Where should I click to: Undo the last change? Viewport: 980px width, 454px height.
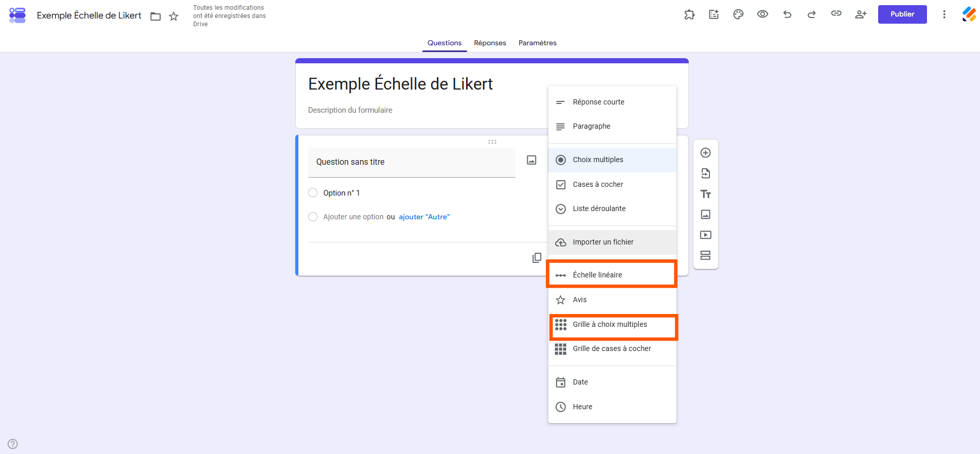[787, 14]
